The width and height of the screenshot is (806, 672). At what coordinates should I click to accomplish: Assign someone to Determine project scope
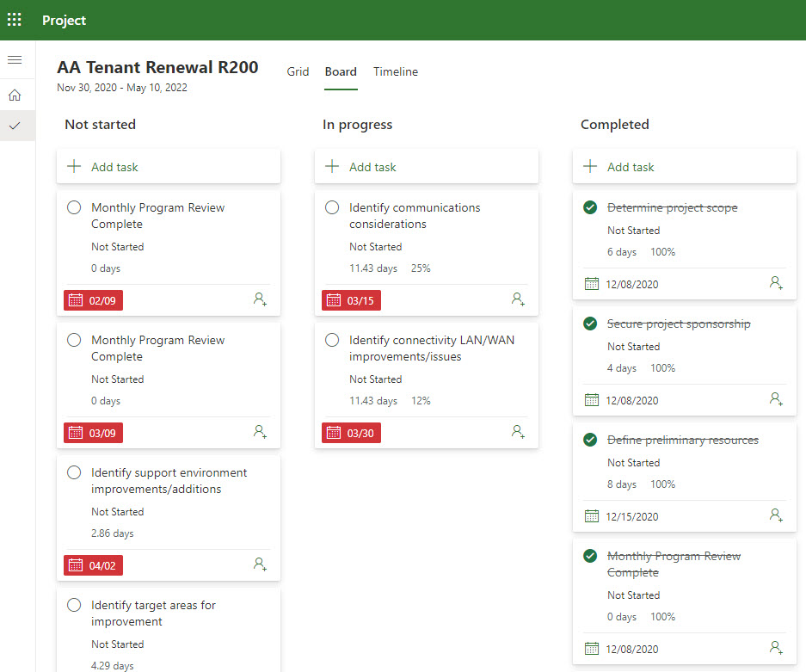776,283
